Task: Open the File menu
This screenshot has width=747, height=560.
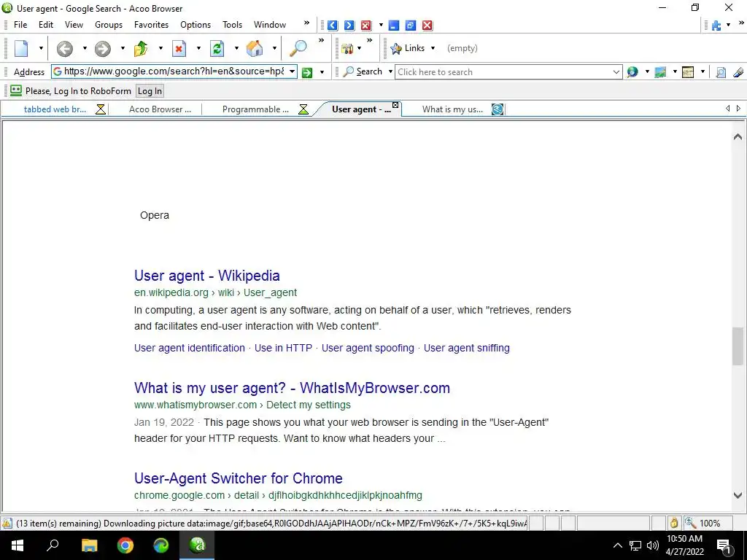Action: (x=20, y=25)
